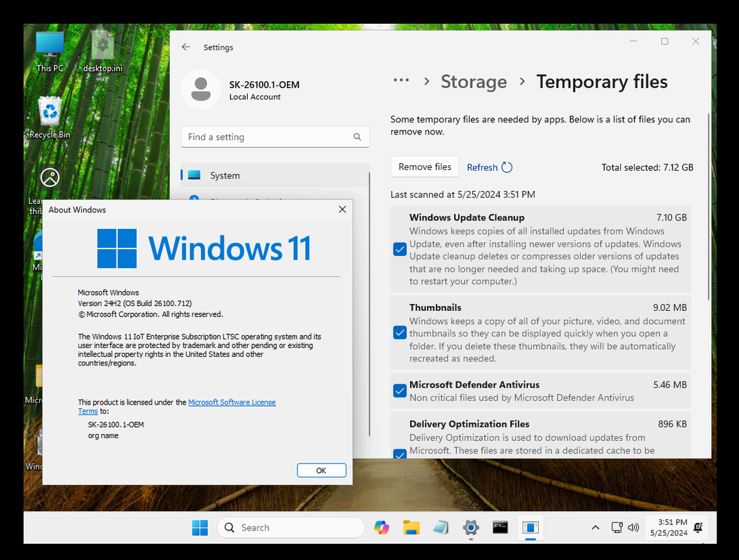
Task: Click the '7.10 GB' size value
Action: 671,217
